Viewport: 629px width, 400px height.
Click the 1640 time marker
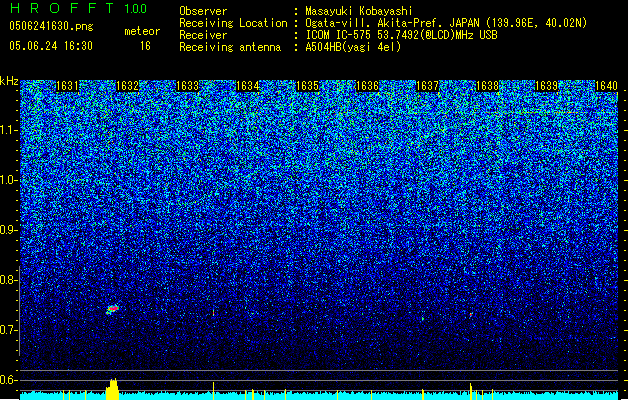(606, 86)
